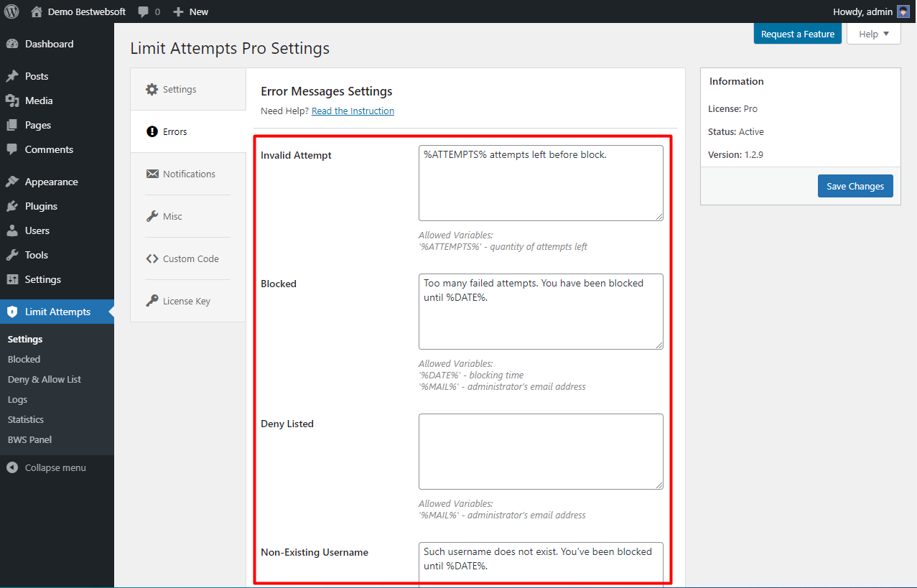The width and height of the screenshot is (917, 588).
Task: Open the Read the Instruction link
Action: [x=353, y=111]
